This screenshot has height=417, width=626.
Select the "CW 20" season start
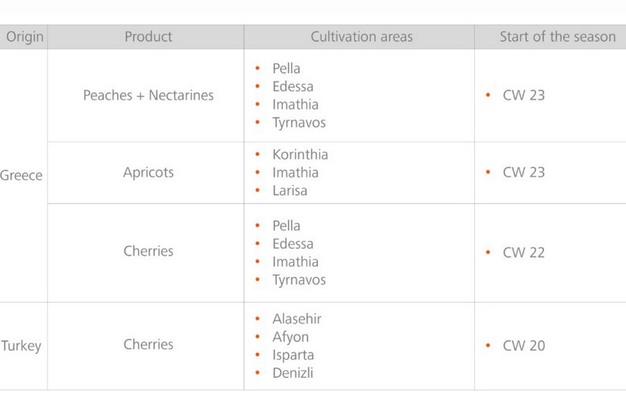coord(523,346)
